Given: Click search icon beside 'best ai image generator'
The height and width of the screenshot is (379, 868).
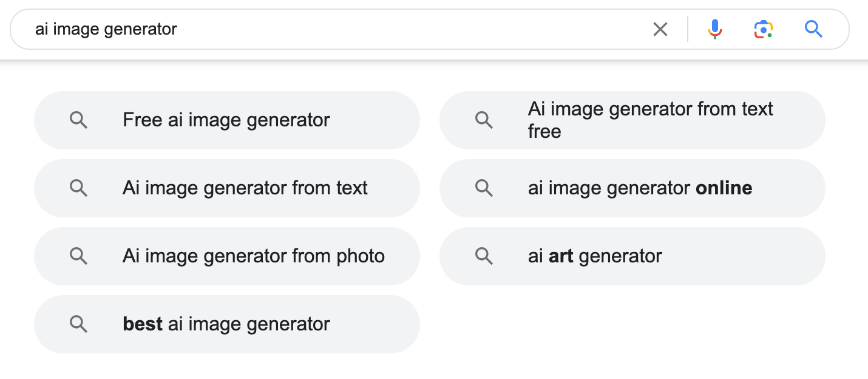Looking at the screenshot, I should click(79, 324).
